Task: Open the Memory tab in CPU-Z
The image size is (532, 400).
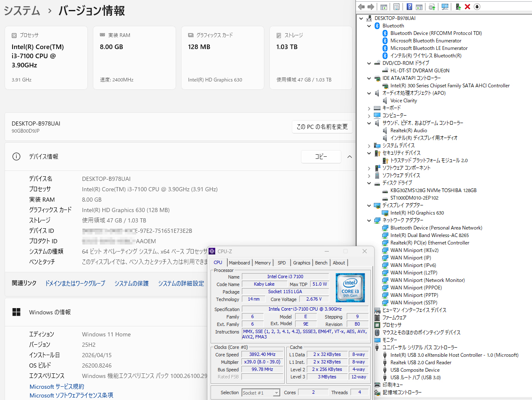Action: click(263, 263)
